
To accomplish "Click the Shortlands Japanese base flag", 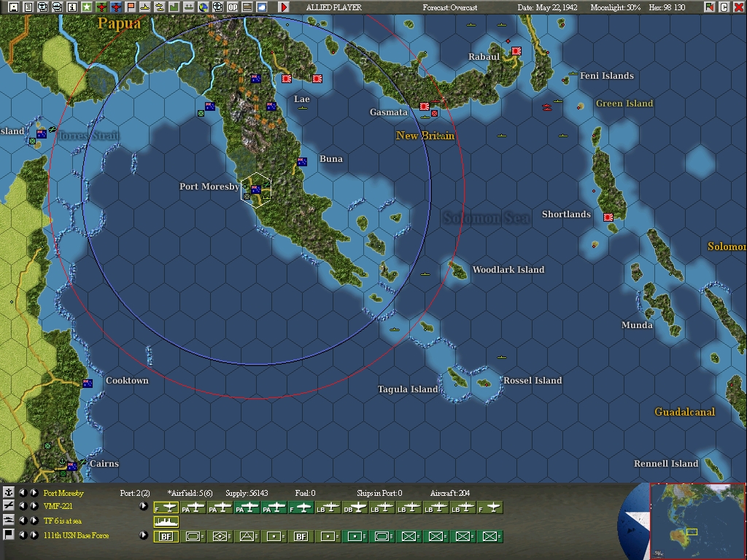I will coord(608,217).
